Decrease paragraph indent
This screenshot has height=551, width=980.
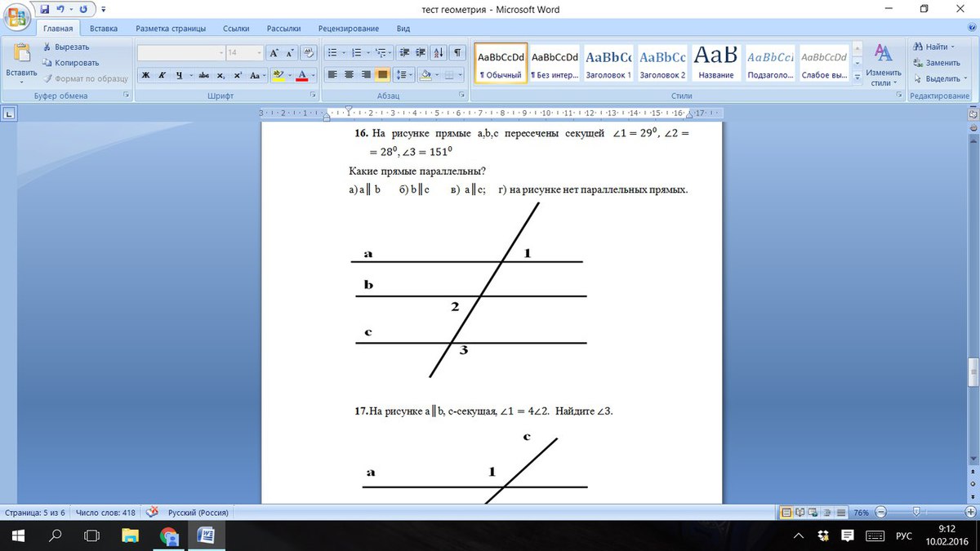point(405,52)
